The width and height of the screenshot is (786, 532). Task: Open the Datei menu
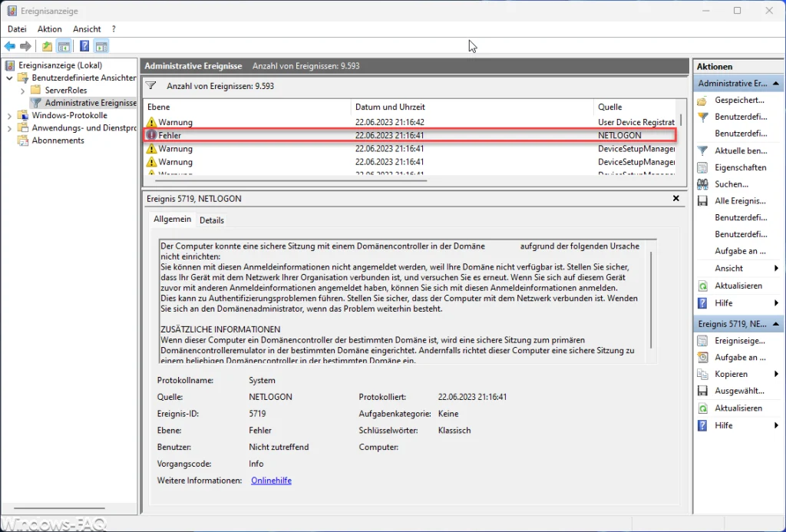pyautogui.click(x=17, y=29)
